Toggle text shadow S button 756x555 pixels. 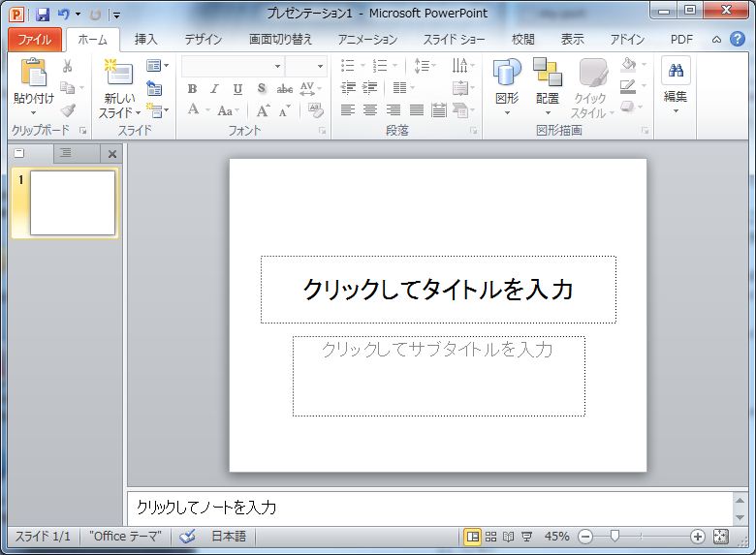pyautogui.click(x=262, y=88)
